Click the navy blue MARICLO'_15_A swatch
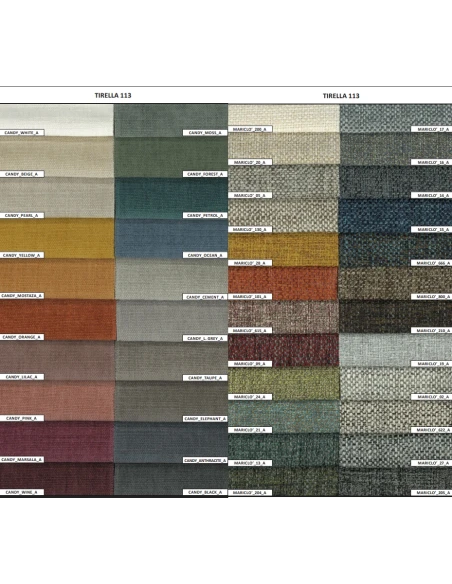Screen dimensions: 452x584 coord(395,216)
